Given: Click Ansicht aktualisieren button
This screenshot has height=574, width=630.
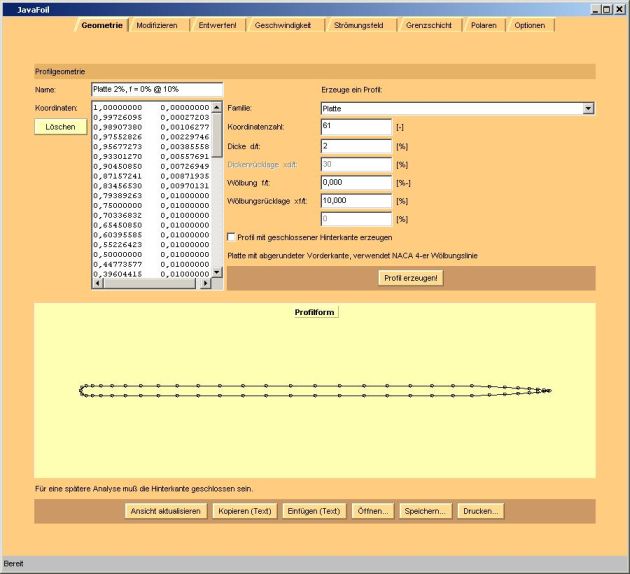Looking at the screenshot, I should click(166, 511).
